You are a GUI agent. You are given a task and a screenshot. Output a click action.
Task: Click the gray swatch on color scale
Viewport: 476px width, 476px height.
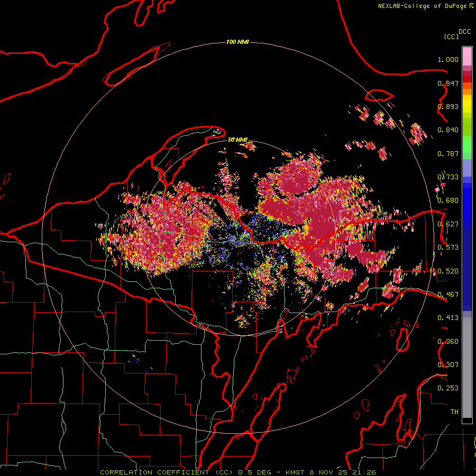tap(467, 368)
